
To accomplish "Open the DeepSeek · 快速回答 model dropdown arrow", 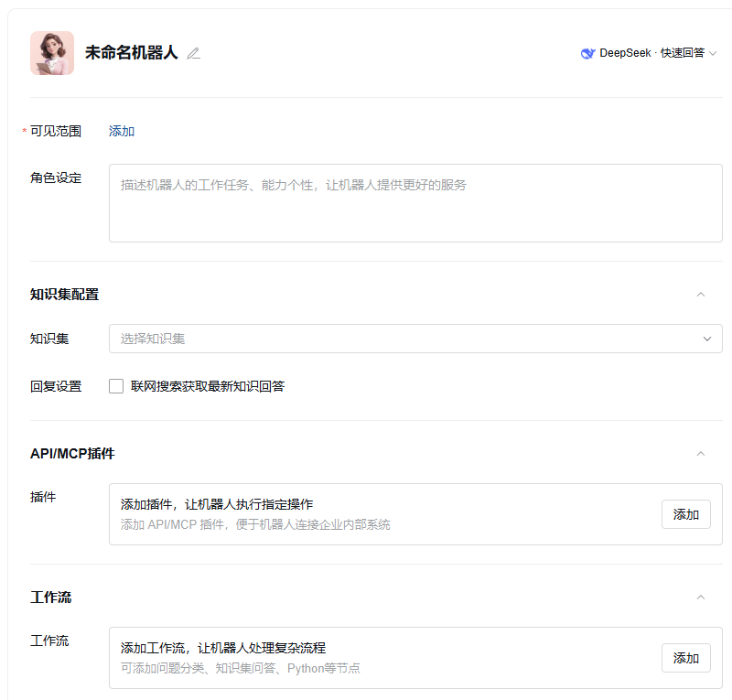I will 713,54.
